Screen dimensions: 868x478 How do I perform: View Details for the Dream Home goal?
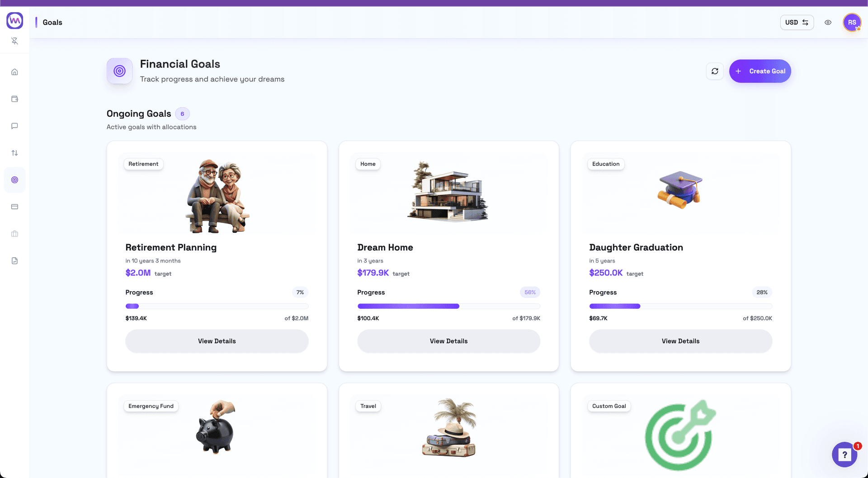click(448, 341)
